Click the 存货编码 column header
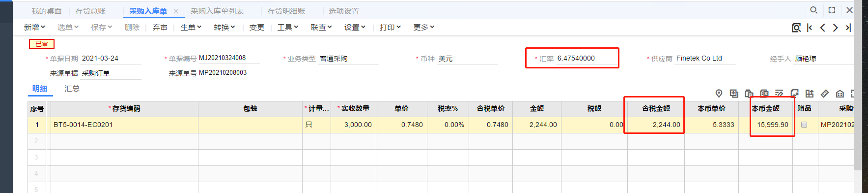Image resolution: width=868 pixels, height=193 pixels. [124, 109]
